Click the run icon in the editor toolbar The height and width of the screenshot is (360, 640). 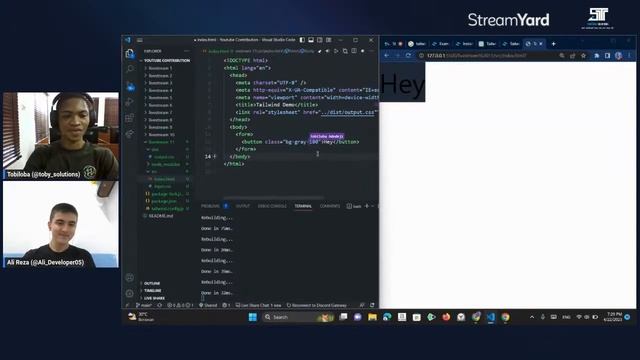tap(336, 51)
